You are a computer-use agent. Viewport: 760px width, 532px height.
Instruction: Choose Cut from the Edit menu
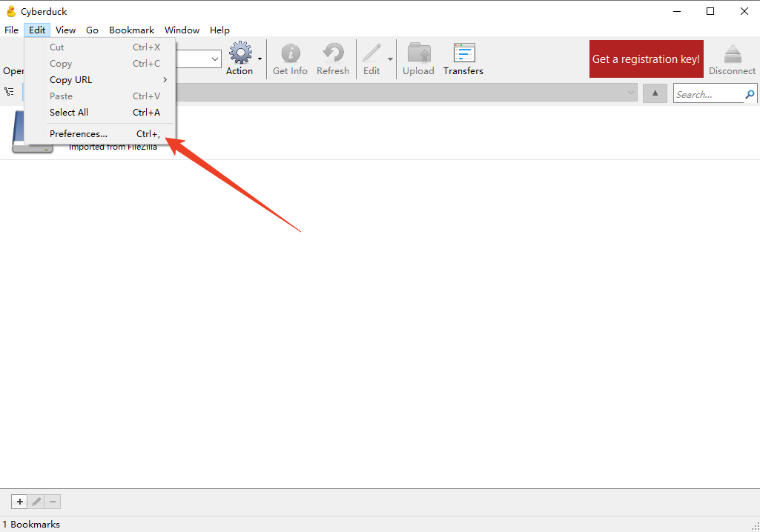pyautogui.click(x=99, y=47)
